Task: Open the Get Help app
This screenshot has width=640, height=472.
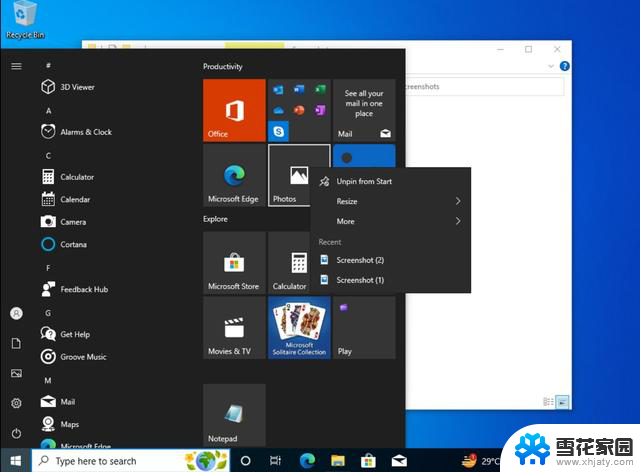Action: pos(65,334)
